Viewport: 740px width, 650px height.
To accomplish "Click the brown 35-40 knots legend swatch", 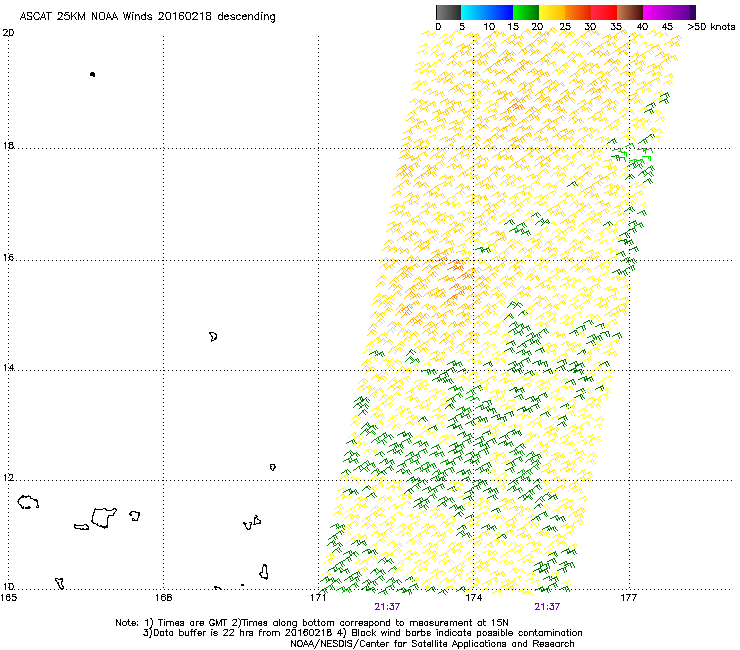I will [x=630, y=12].
